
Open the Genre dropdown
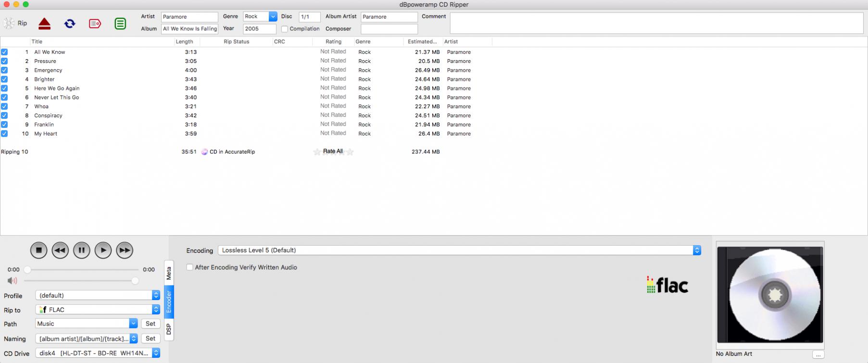click(273, 16)
